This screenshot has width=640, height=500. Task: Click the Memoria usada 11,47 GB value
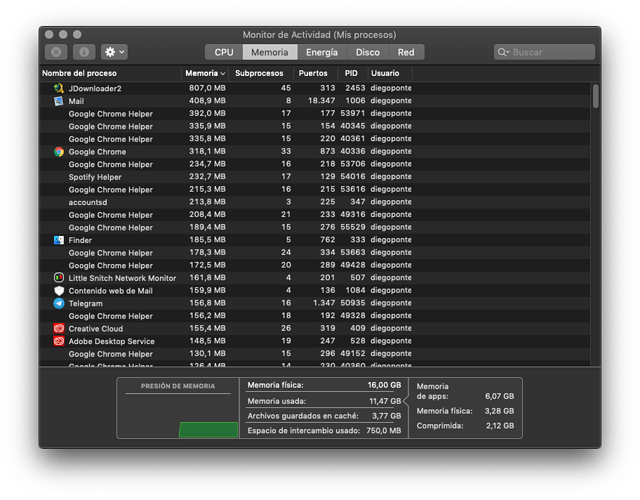(x=385, y=401)
